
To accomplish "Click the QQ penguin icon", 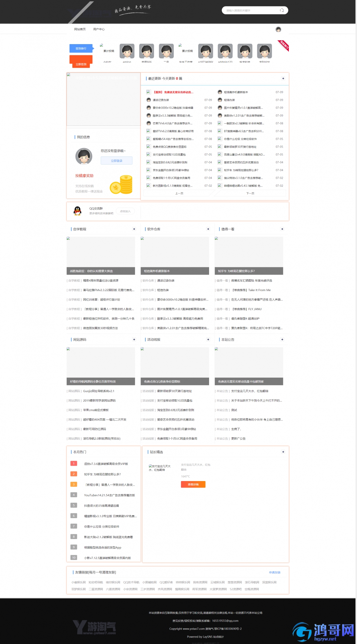I will (78, 211).
